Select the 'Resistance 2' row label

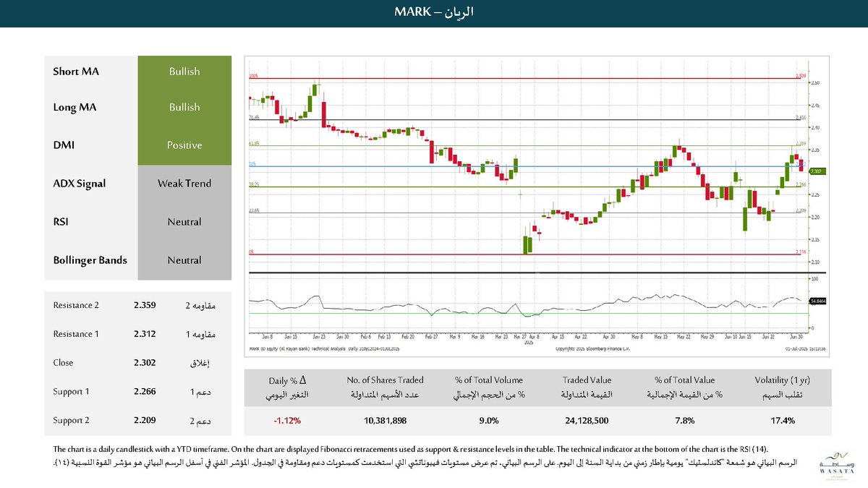[x=77, y=305]
